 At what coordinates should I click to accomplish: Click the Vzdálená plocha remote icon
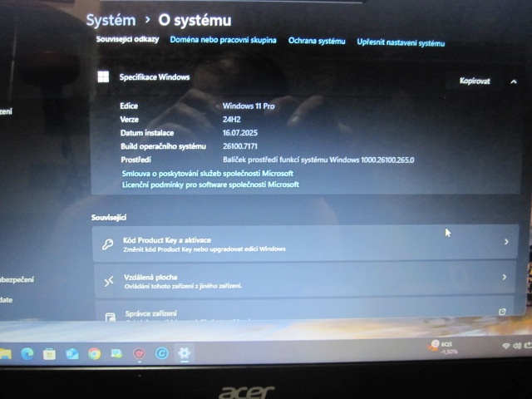click(109, 281)
